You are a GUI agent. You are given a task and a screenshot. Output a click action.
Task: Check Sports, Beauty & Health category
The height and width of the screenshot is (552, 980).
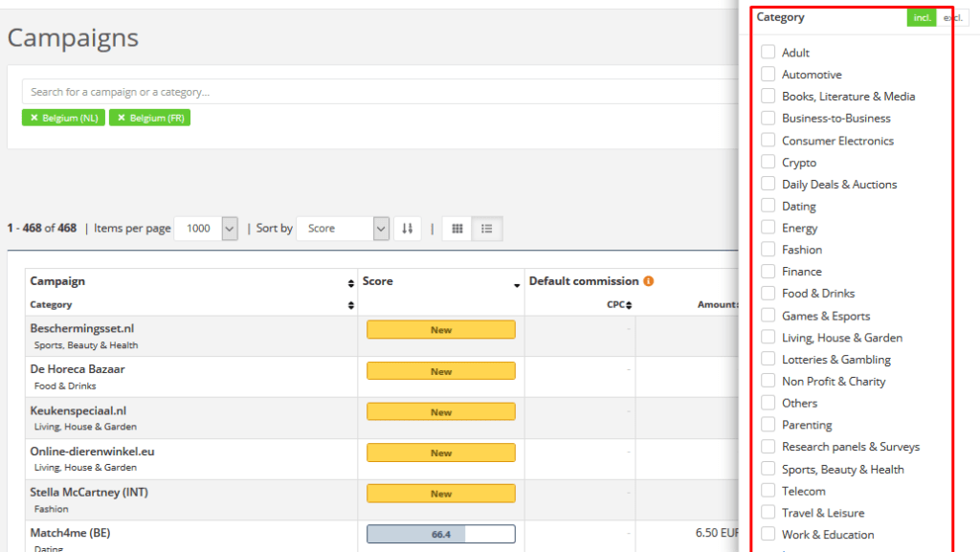click(x=768, y=469)
